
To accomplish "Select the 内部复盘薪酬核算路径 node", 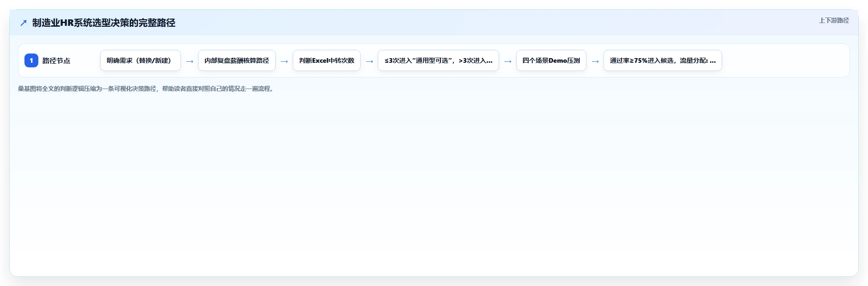I will click(x=237, y=60).
